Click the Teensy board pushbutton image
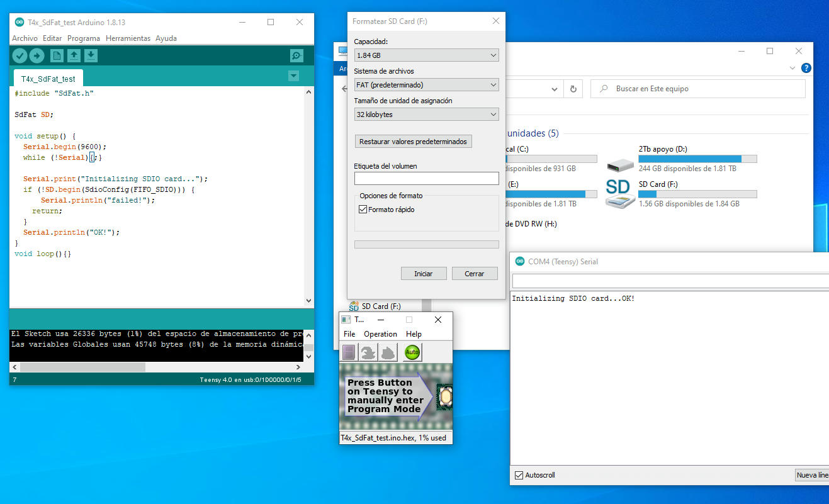The width and height of the screenshot is (829, 504). pyautogui.click(x=446, y=396)
